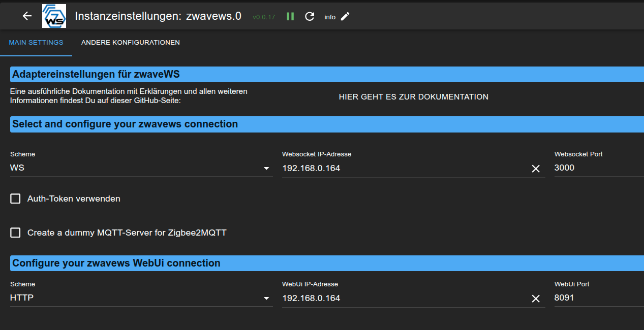Focus the Websocket Port field
This screenshot has height=330, width=644.
(x=597, y=168)
